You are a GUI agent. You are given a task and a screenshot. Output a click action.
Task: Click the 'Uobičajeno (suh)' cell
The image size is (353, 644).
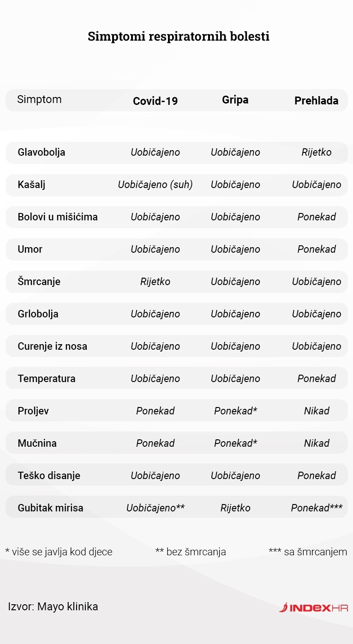tap(155, 185)
